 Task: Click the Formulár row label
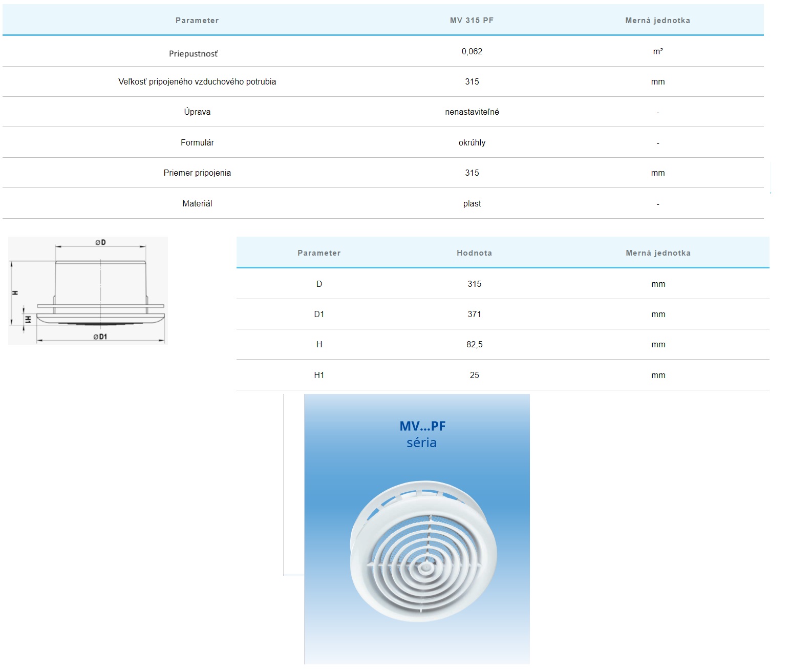click(197, 142)
